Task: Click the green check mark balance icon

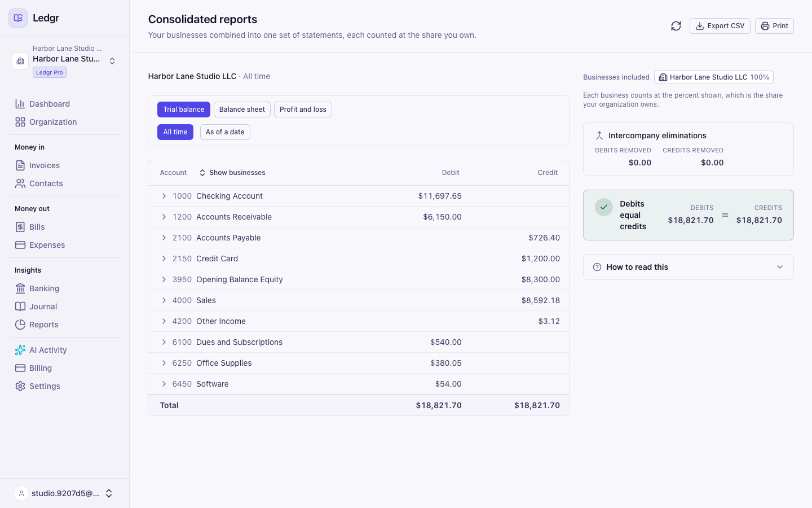Action: [x=604, y=207]
